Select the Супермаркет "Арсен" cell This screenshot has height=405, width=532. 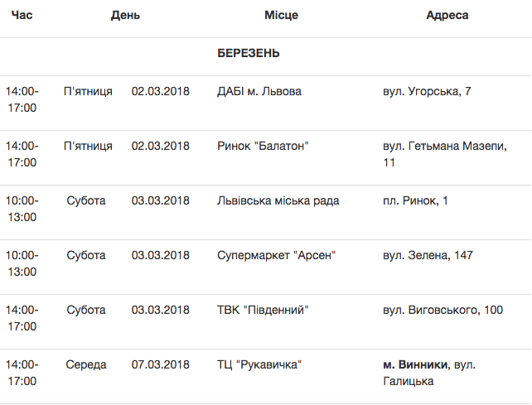tap(276, 255)
